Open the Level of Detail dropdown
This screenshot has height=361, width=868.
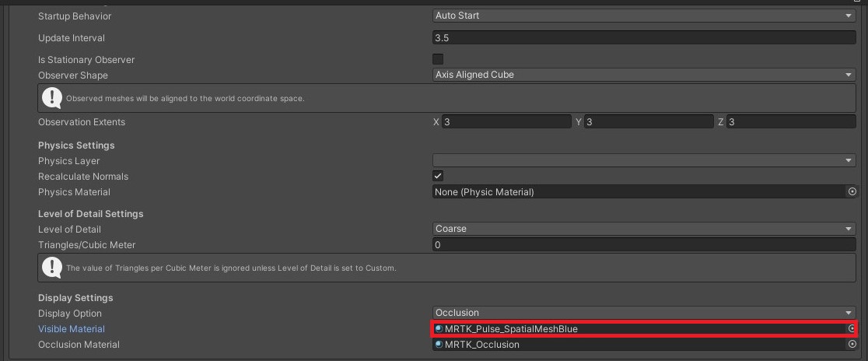[644, 229]
